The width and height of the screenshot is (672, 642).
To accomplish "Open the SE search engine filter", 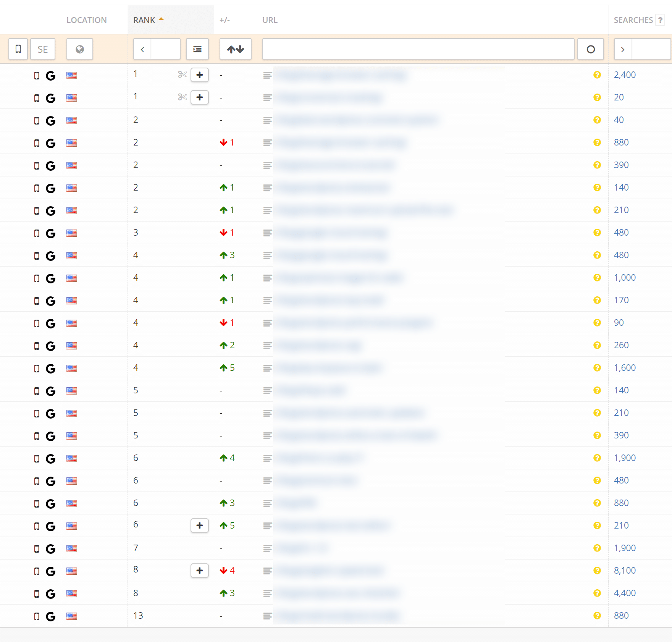I will point(43,49).
